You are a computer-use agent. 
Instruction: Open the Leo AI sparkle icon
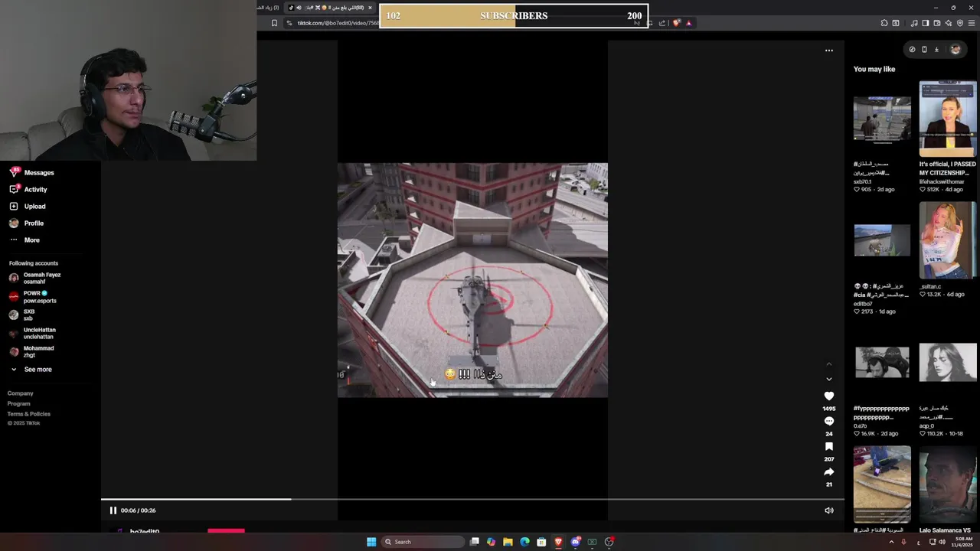949,23
